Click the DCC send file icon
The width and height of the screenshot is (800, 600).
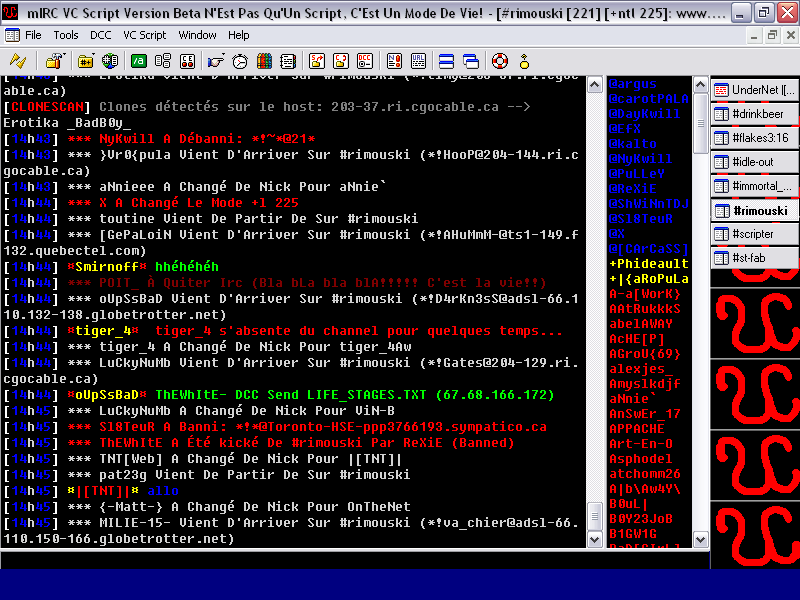pos(317,61)
